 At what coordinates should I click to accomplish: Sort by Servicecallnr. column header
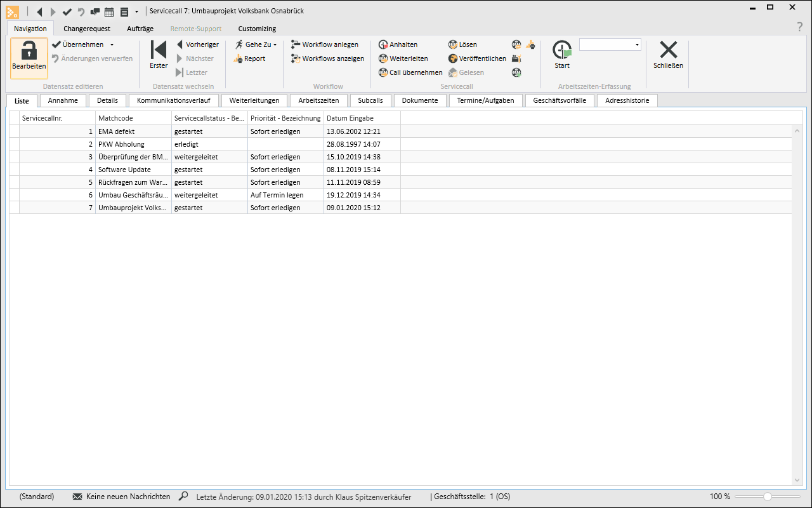[x=57, y=118]
